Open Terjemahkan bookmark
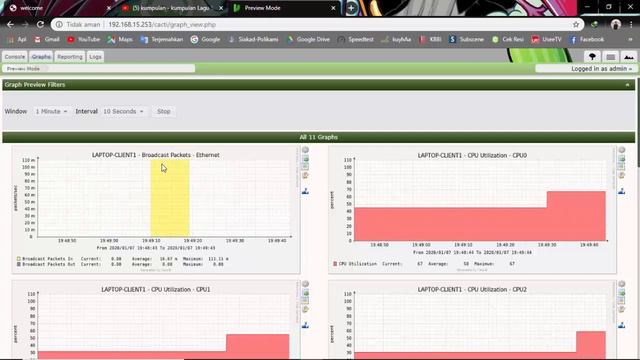The image size is (640, 360). (162, 40)
